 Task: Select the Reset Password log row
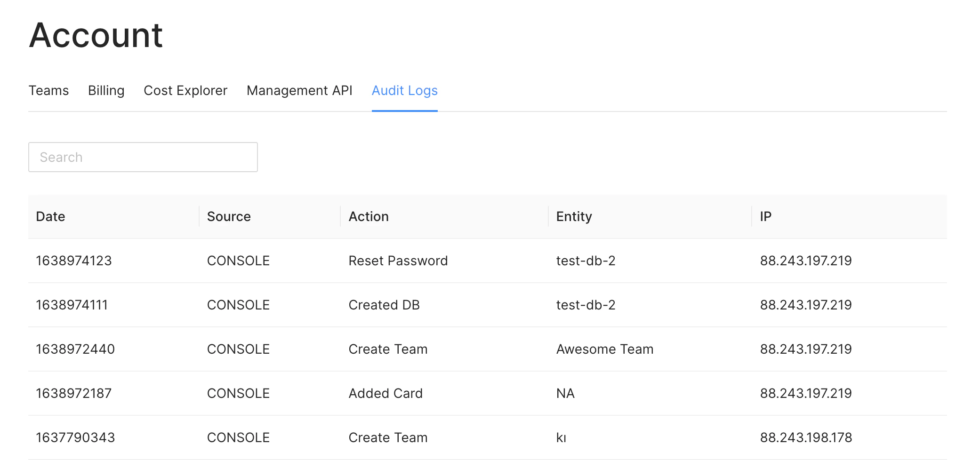click(x=398, y=261)
